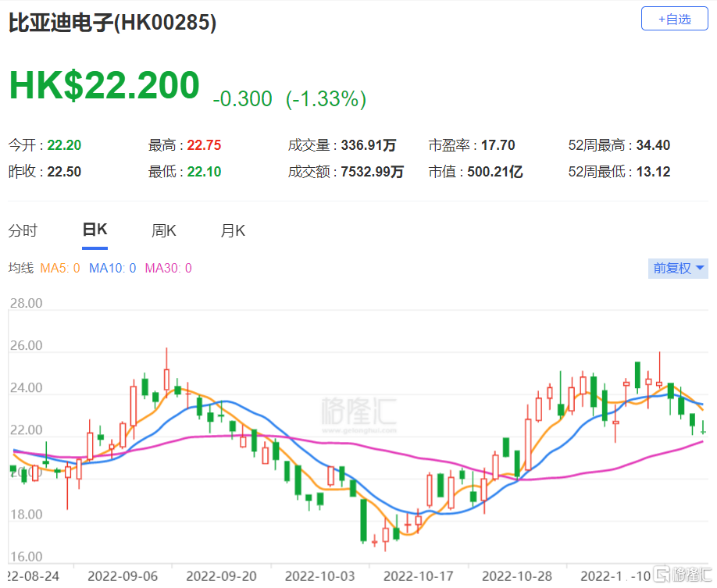Click the 2022-10-03 date axis label

pos(319,576)
